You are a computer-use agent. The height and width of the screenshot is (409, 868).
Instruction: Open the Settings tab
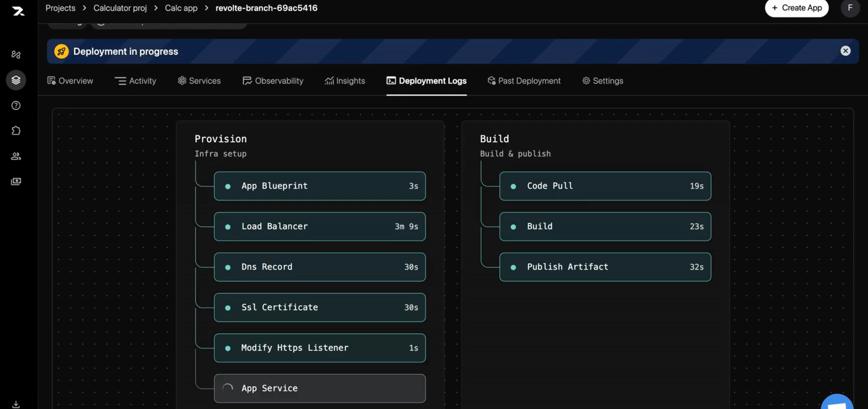603,81
